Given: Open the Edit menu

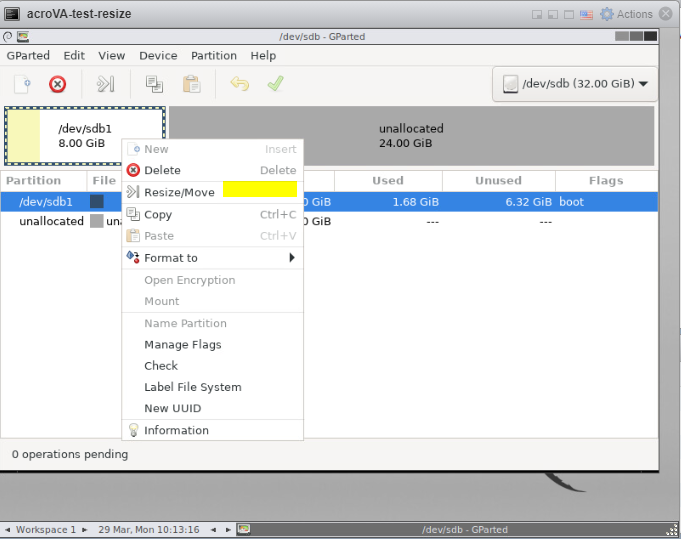Looking at the screenshot, I should (x=74, y=56).
